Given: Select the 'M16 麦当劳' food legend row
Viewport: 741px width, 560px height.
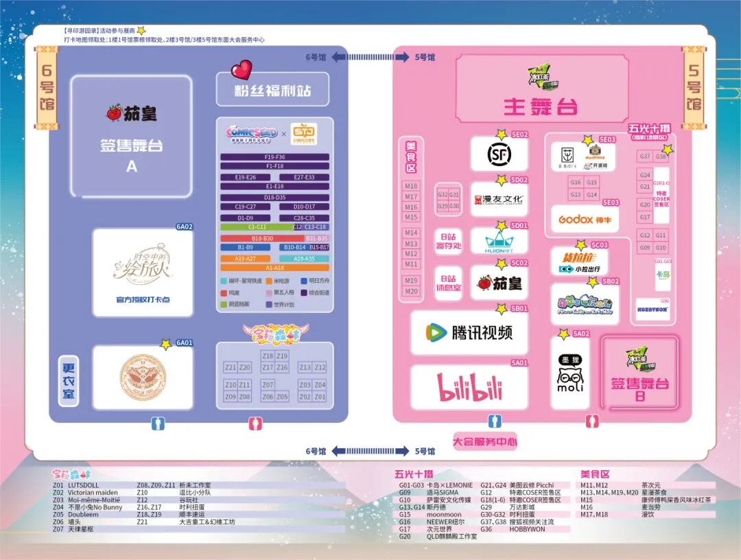Looking at the screenshot, I should point(620,507).
